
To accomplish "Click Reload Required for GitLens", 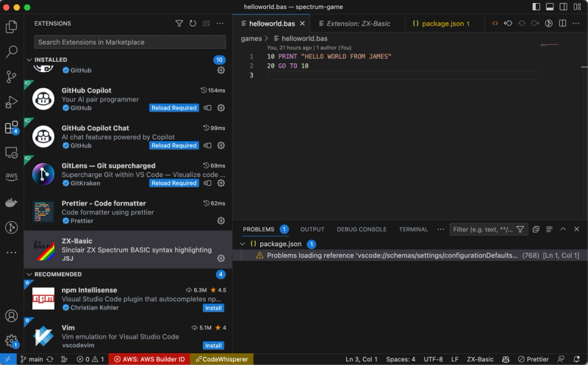I will [x=174, y=183].
